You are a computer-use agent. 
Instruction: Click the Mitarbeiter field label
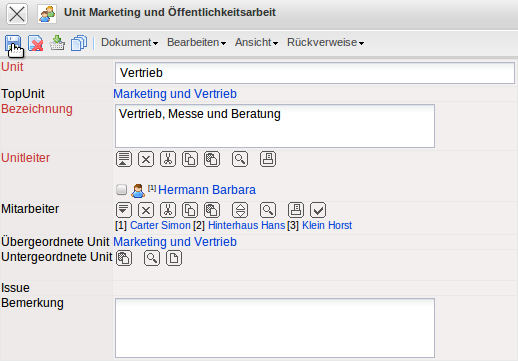[30, 209]
